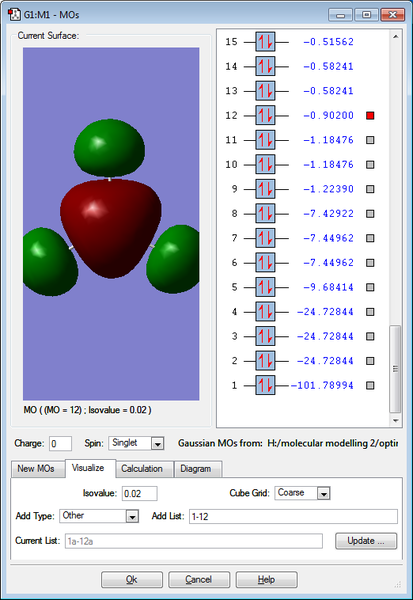
Task: Select the energy value -0.51562
Action: (x=328, y=42)
